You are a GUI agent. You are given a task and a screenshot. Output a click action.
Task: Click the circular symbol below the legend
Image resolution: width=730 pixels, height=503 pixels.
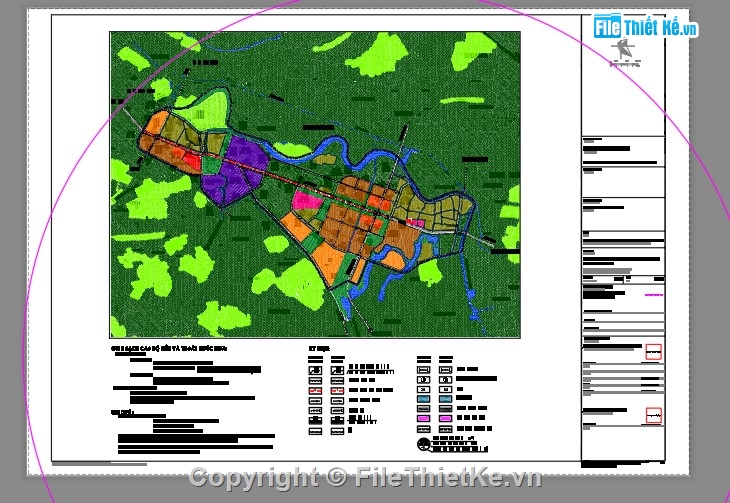tap(423, 444)
